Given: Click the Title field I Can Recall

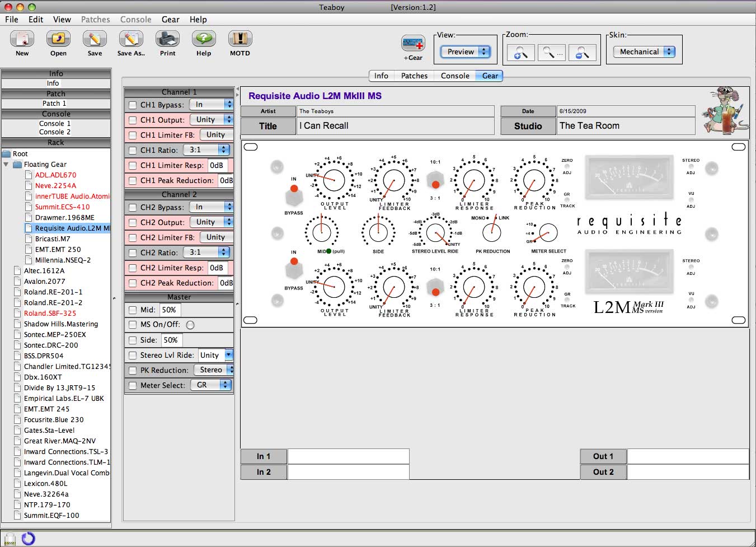Looking at the screenshot, I should 396,126.
